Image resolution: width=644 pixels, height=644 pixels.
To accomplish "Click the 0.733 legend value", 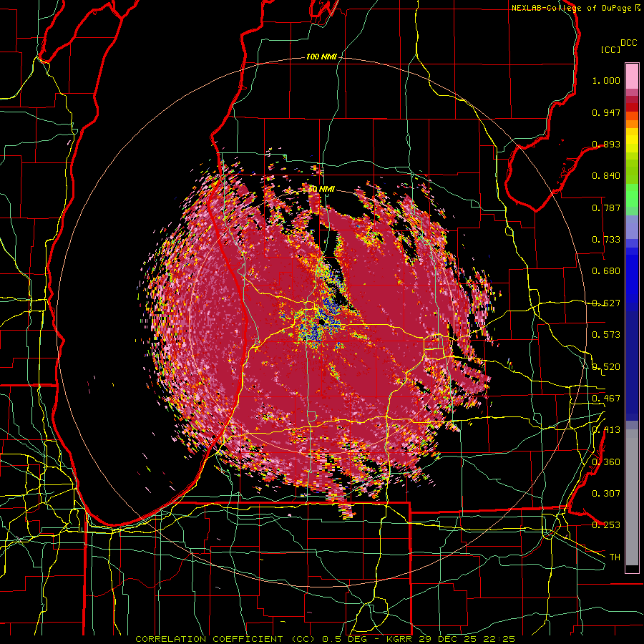I will click(x=606, y=240).
